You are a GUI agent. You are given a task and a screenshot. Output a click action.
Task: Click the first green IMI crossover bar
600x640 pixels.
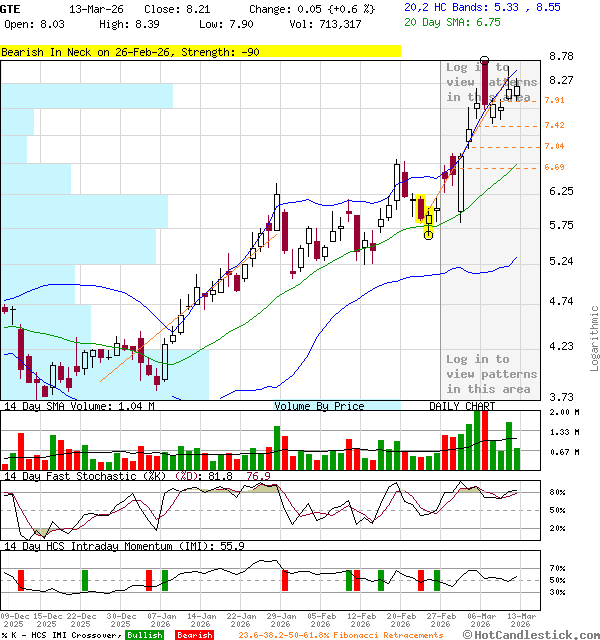click(x=85, y=580)
